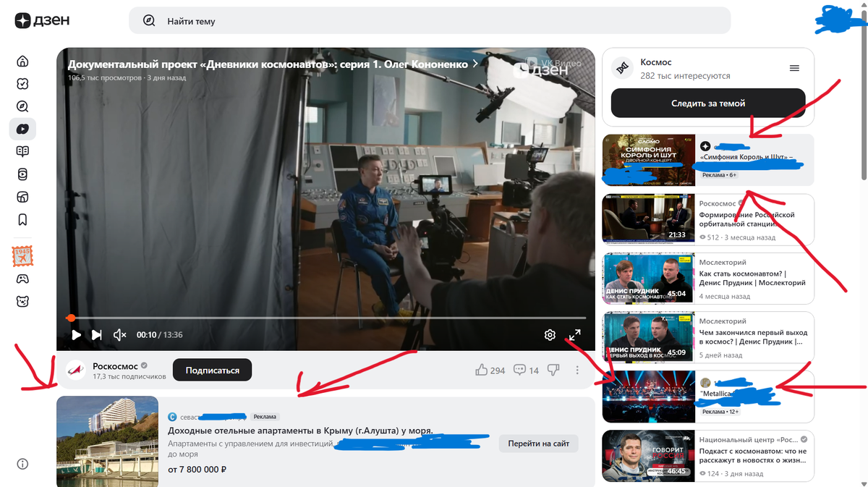Open Доходные отельные апартаменты ad headline
This screenshot has width=868, height=487.
coord(300,431)
